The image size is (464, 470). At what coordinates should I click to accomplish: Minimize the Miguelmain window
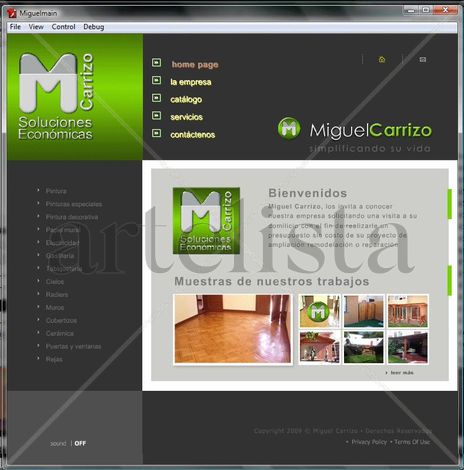point(411,10)
